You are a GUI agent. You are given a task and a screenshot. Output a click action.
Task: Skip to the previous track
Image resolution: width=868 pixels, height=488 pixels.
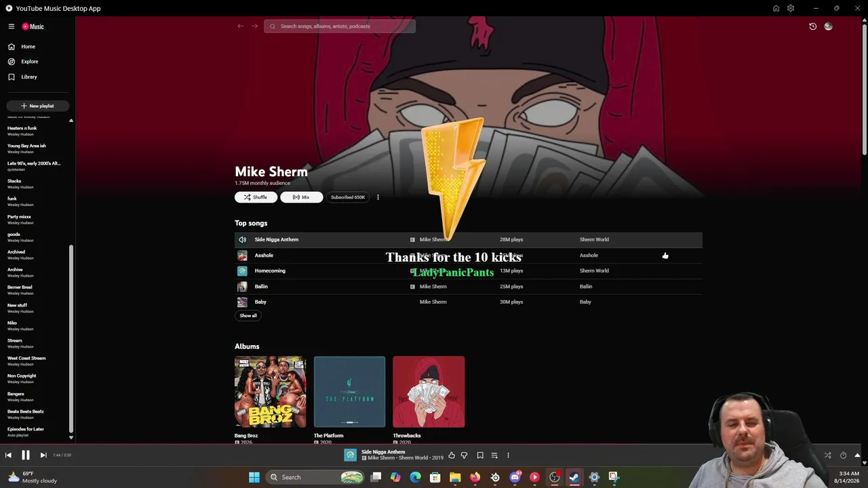click(x=8, y=455)
